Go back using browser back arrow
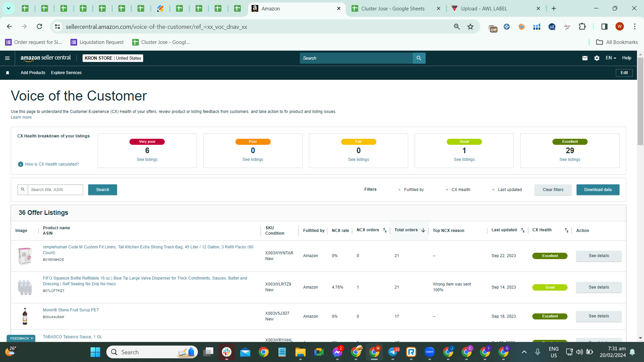 coord(9,26)
